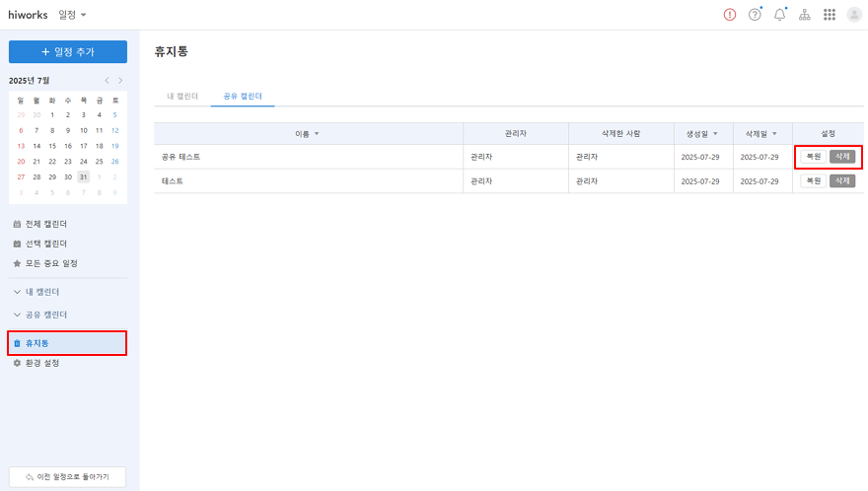Restore the 공유 테스트 calendar with 복원
The width and height of the screenshot is (868, 491).
[x=813, y=157]
